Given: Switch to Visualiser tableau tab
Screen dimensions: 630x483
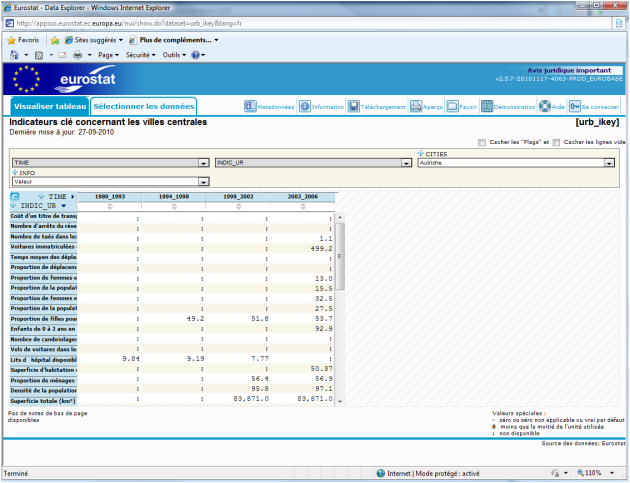Looking at the screenshot, I should coord(50,106).
